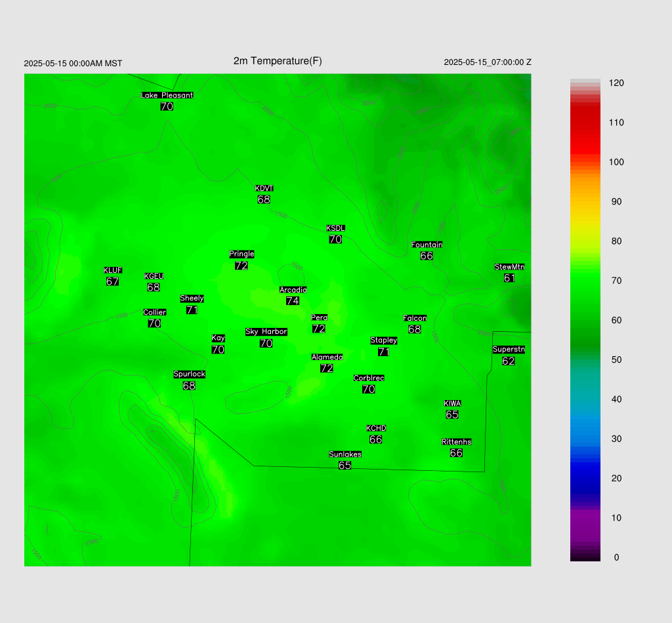
Task: Click the 2m Temperature(F) title
Action: 278,61
